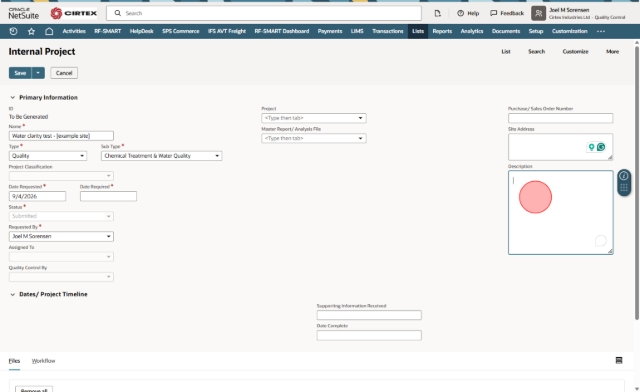Open the Assigned To dropdown
The image size is (640, 392).
(61, 257)
